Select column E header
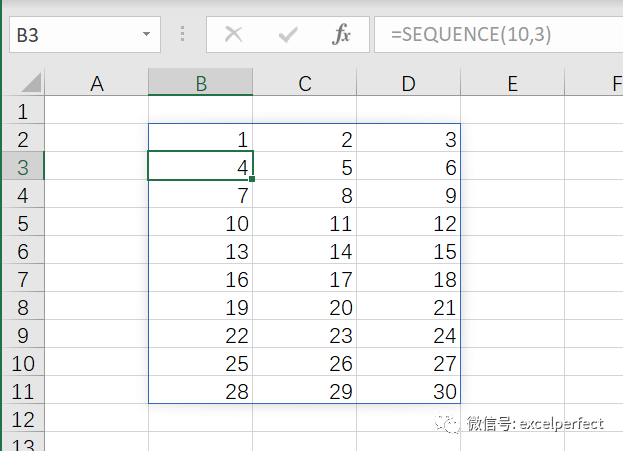623x451 pixels. click(x=512, y=84)
